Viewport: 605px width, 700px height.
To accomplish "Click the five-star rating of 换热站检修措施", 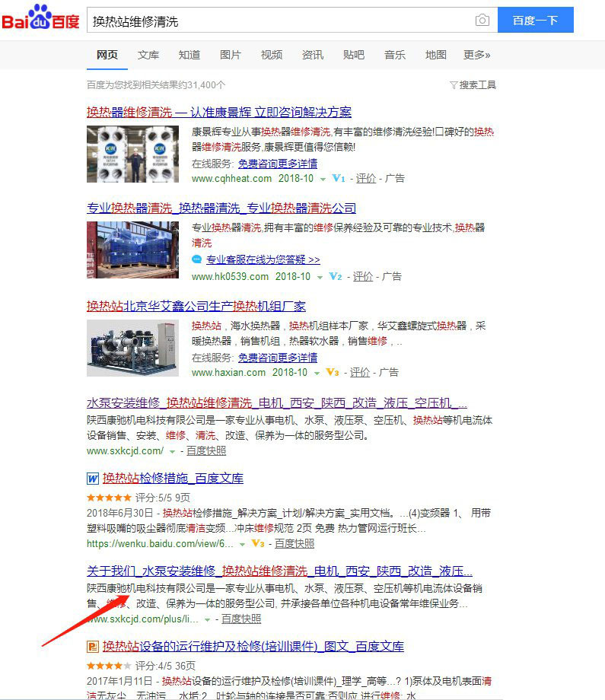I will coord(109,498).
